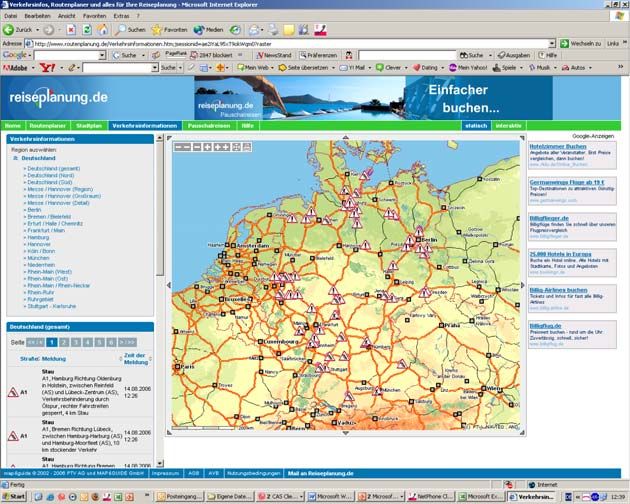Expand the Mein Web dropdown arrow
This screenshot has width=630, height=504.
coord(272,68)
